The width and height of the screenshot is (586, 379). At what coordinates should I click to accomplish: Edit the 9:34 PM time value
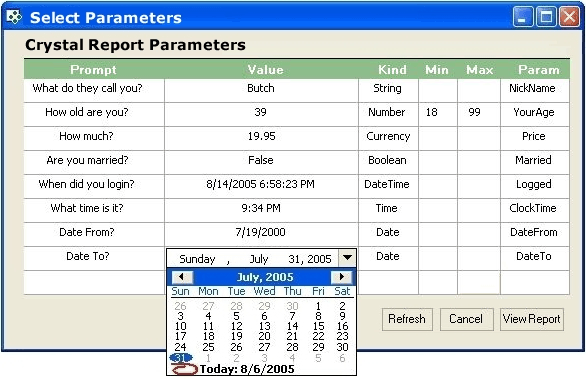coord(261,210)
